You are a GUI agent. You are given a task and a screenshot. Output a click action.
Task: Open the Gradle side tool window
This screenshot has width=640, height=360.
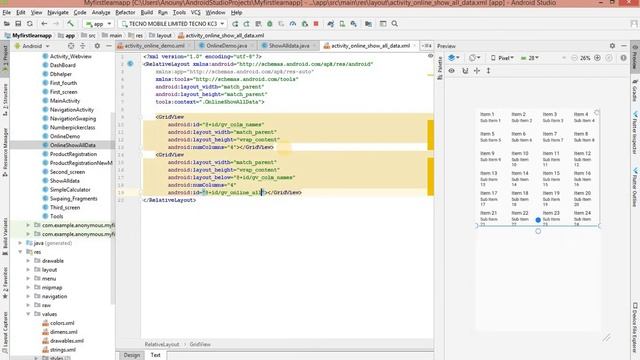coord(635,91)
